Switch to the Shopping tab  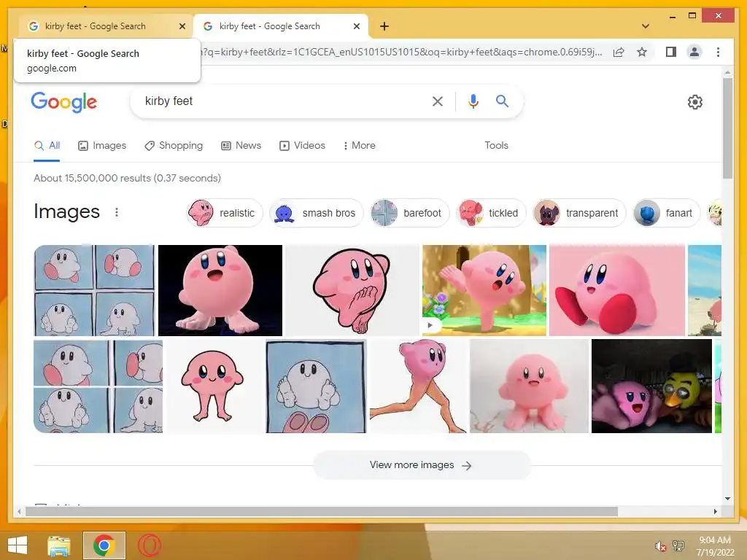[174, 146]
